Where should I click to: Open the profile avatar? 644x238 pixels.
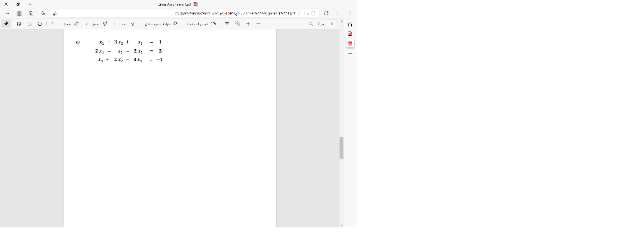(19, 13)
